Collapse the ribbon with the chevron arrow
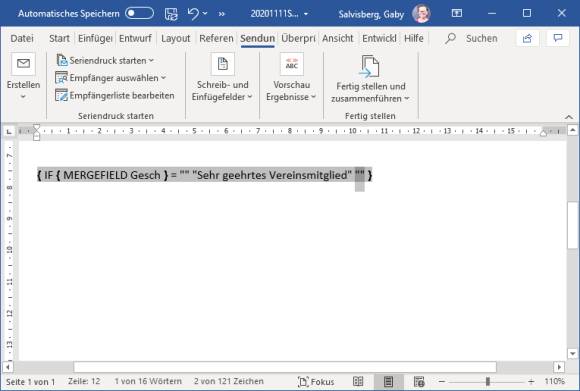This screenshot has height=391, width=580. point(569,117)
